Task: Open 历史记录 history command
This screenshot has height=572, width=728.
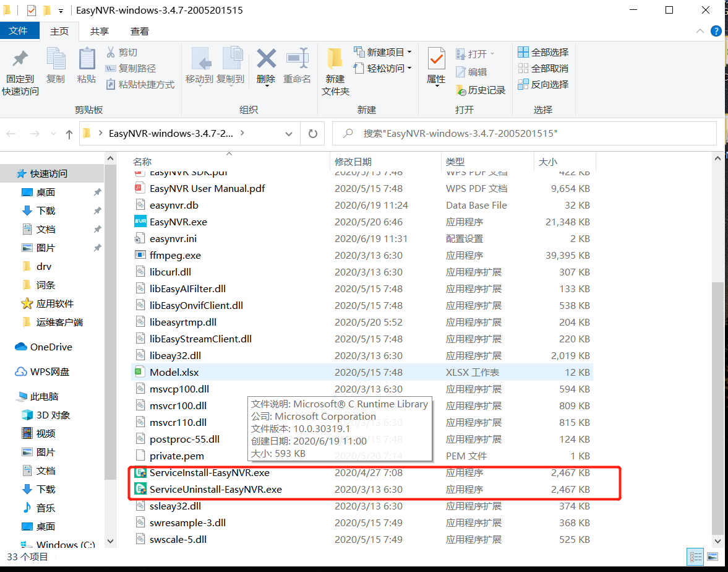Action: point(481,90)
